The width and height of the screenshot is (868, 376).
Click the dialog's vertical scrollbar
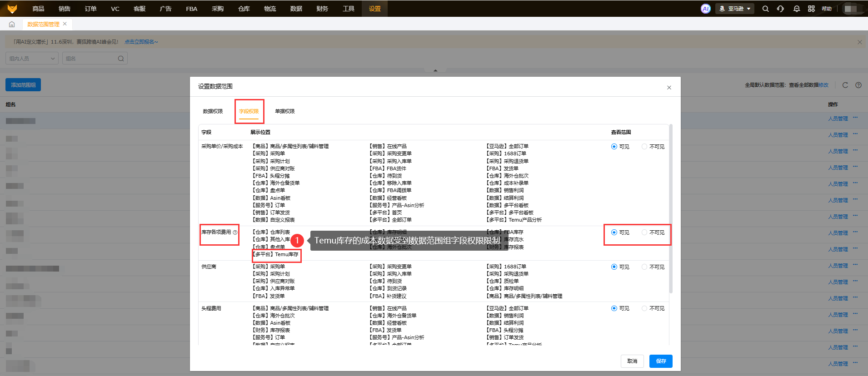pyautogui.click(x=671, y=209)
